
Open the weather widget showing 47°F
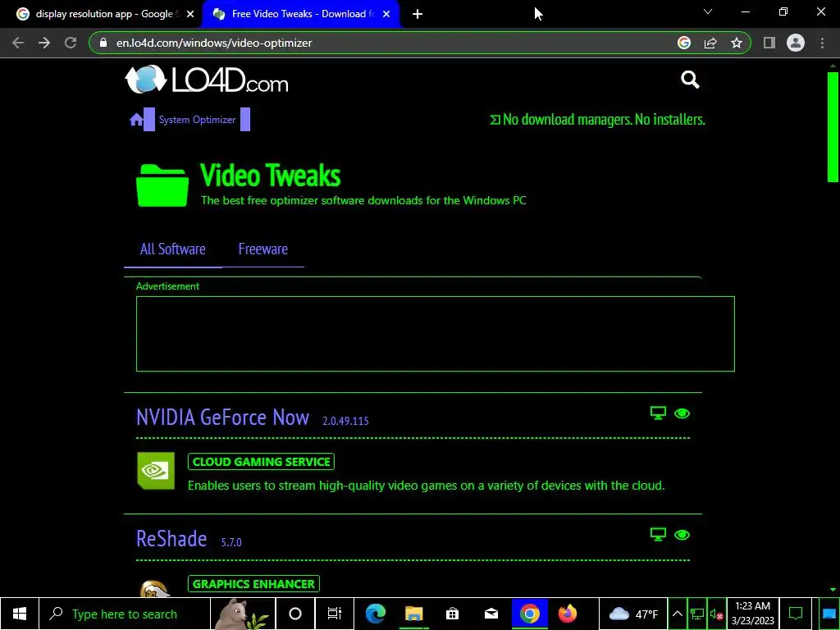click(633, 614)
